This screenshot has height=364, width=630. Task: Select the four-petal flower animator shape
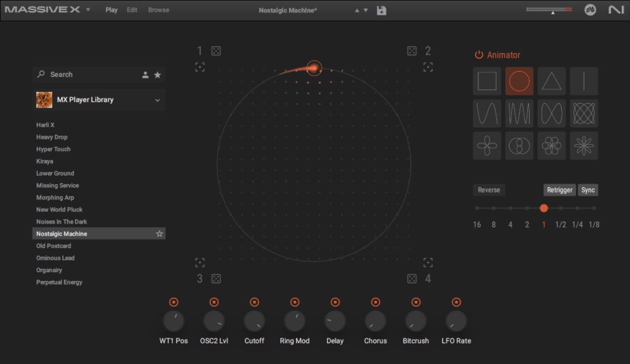click(x=487, y=146)
